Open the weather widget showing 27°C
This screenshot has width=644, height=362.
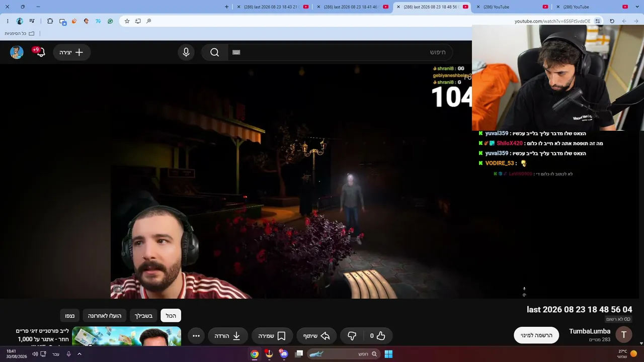[627, 354]
